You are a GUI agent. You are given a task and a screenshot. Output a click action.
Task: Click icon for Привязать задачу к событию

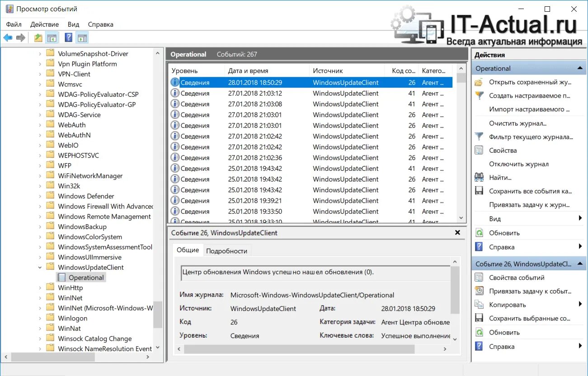click(479, 291)
